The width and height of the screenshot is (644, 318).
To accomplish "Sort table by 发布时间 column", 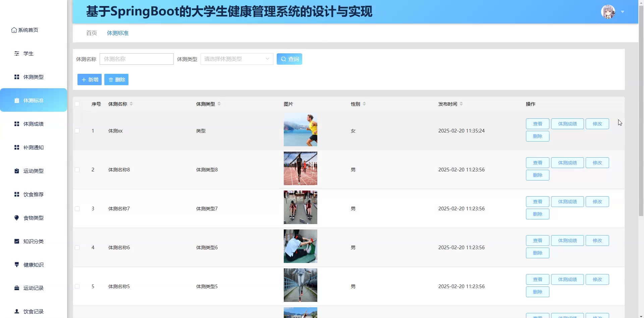I will (461, 104).
